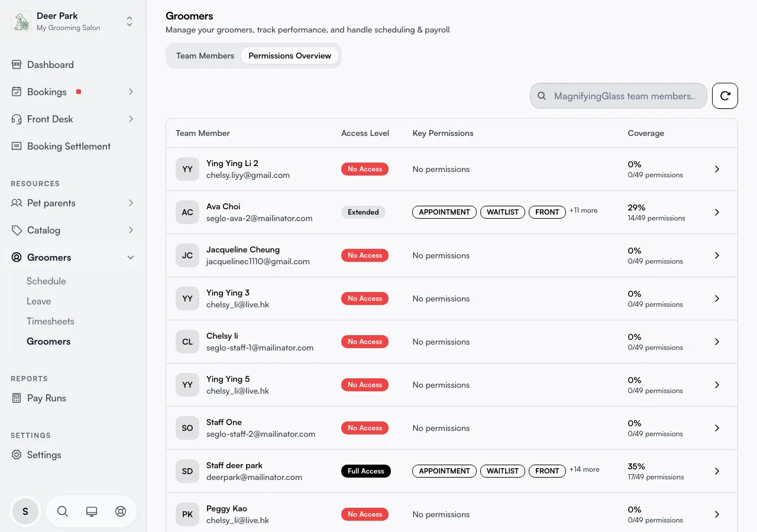Open Ava Choi row chevron
The height and width of the screenshot is (532, 757).
click(x=717, y=212)
